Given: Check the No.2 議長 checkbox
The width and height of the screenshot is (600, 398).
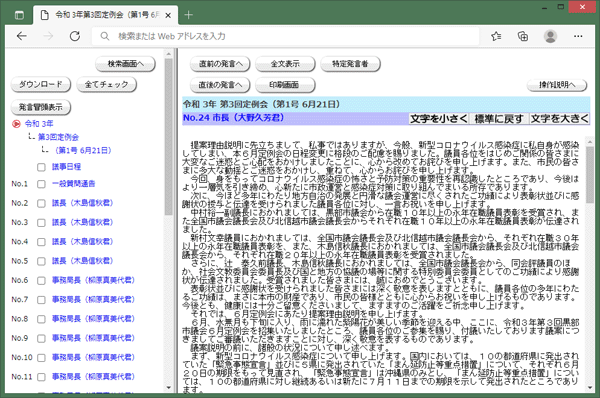Looking at the screenshot, I should (41, 203).
